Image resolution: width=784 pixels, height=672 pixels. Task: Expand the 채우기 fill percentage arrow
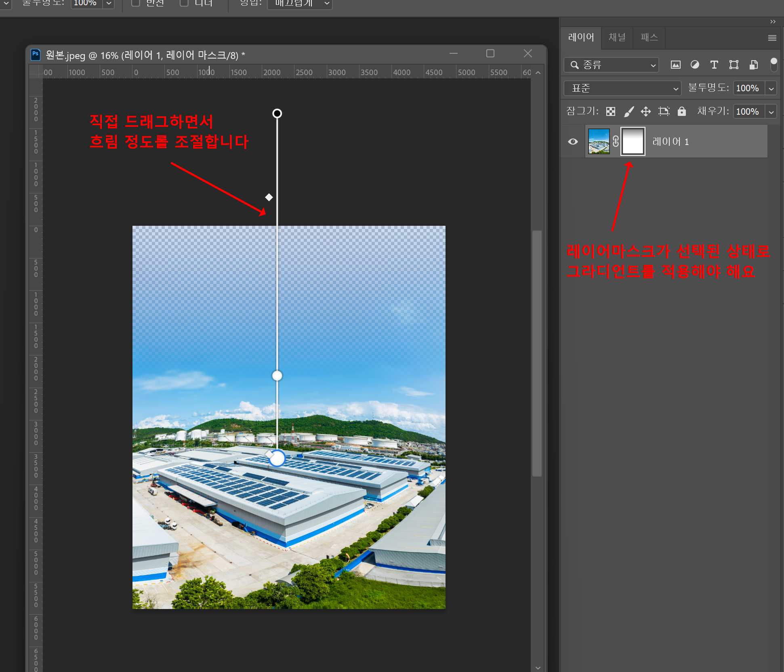(771, 111)
